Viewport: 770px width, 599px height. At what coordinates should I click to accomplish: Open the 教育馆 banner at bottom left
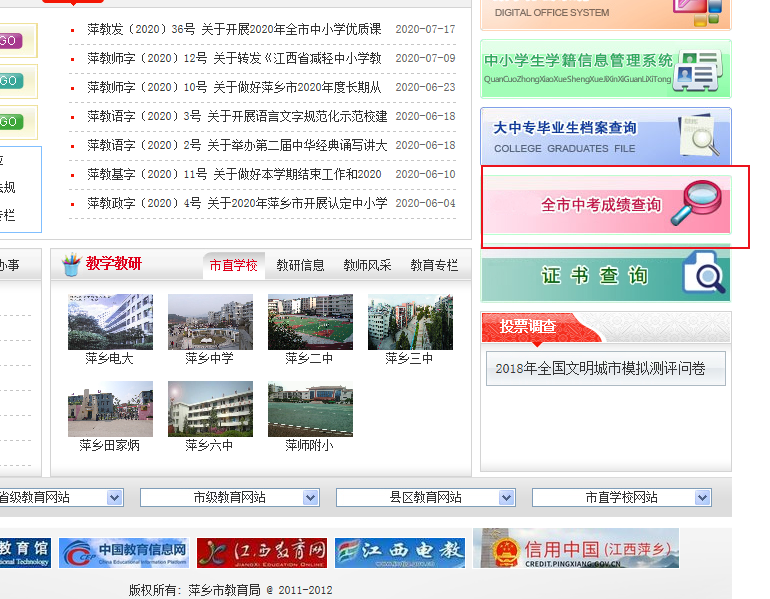(x=25, y=553)
